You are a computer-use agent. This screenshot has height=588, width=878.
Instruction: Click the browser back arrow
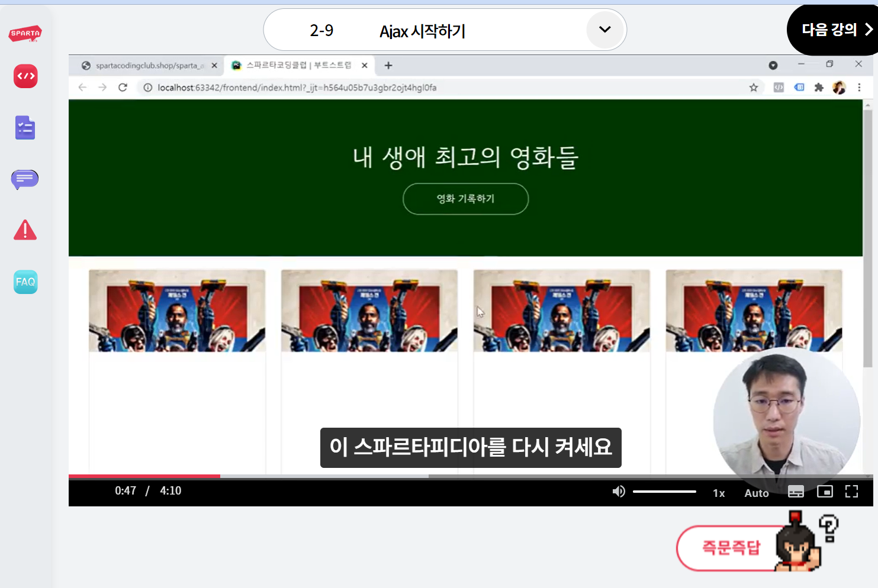tap(83, 88)
